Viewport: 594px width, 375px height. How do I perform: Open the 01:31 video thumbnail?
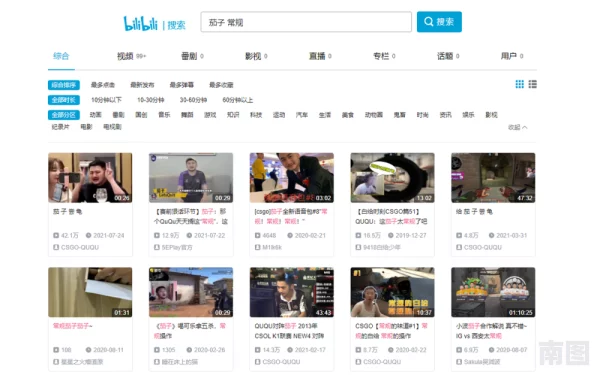[90, 292]
